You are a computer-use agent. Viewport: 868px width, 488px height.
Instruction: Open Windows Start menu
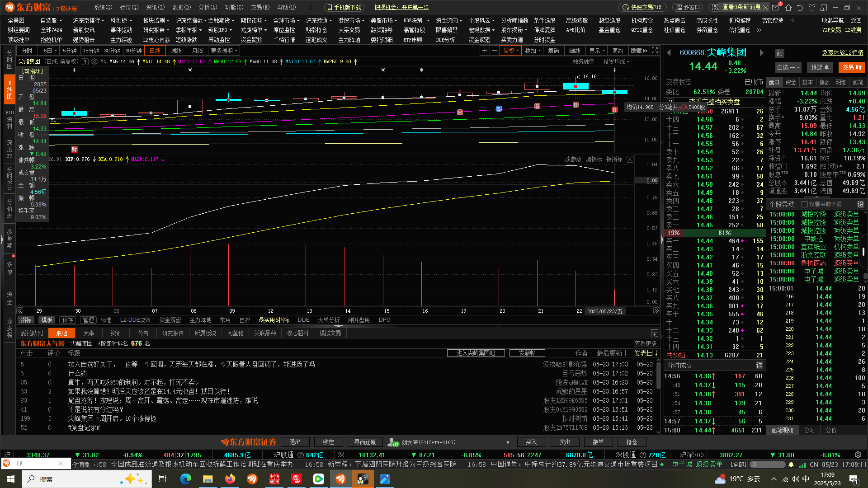(x=11, y=479)
